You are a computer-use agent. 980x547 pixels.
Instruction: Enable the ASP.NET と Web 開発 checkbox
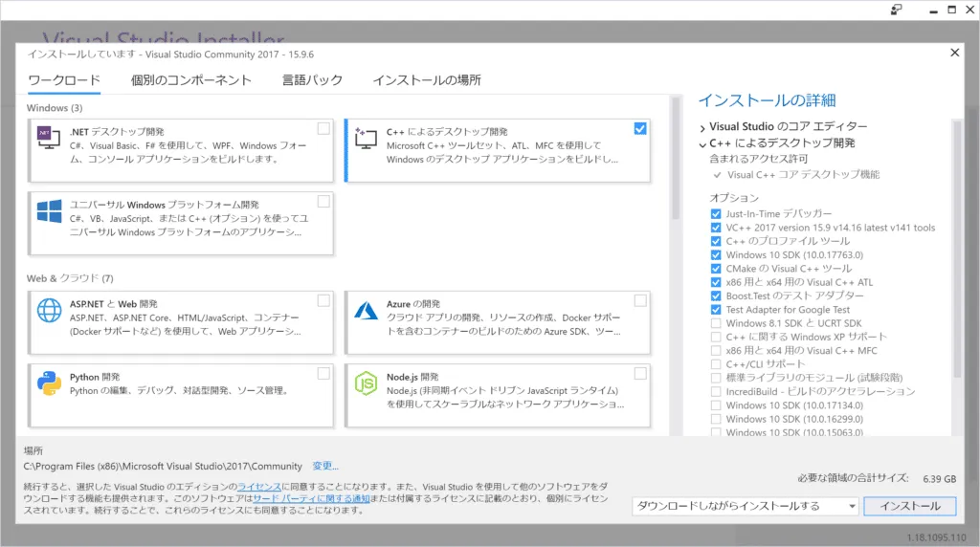point(323,301)
